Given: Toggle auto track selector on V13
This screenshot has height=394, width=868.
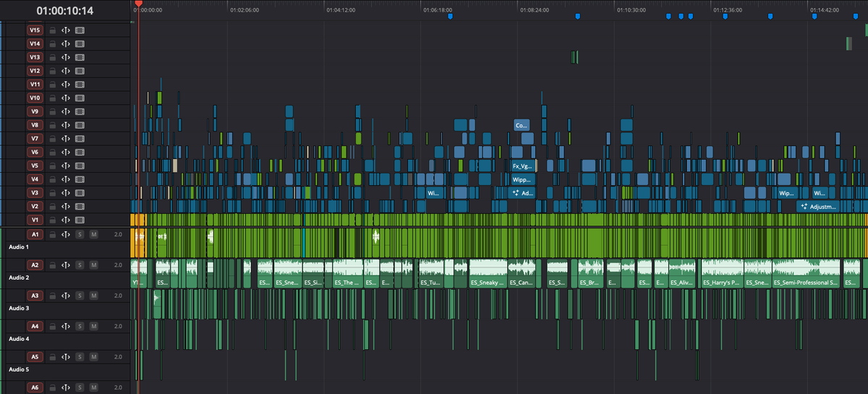Looking at the screenshot, I should point(66,57).
